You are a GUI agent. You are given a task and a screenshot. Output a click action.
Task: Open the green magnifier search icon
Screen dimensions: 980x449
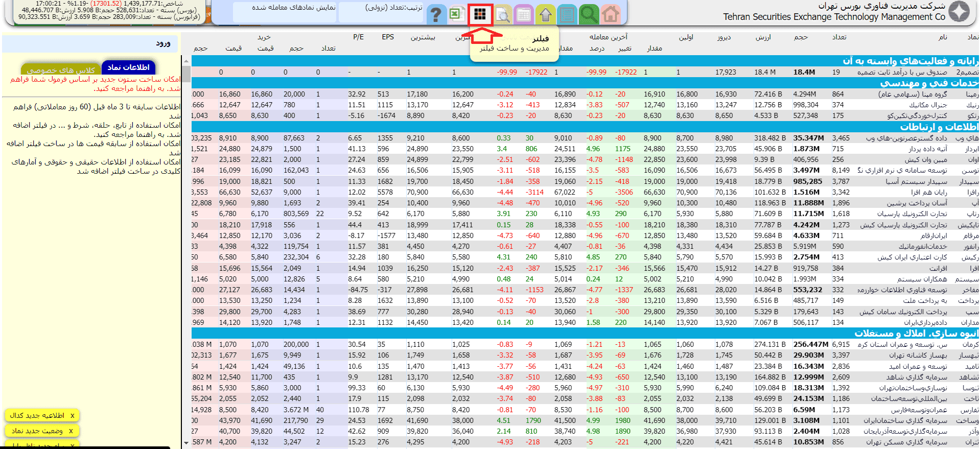[589, 14]
